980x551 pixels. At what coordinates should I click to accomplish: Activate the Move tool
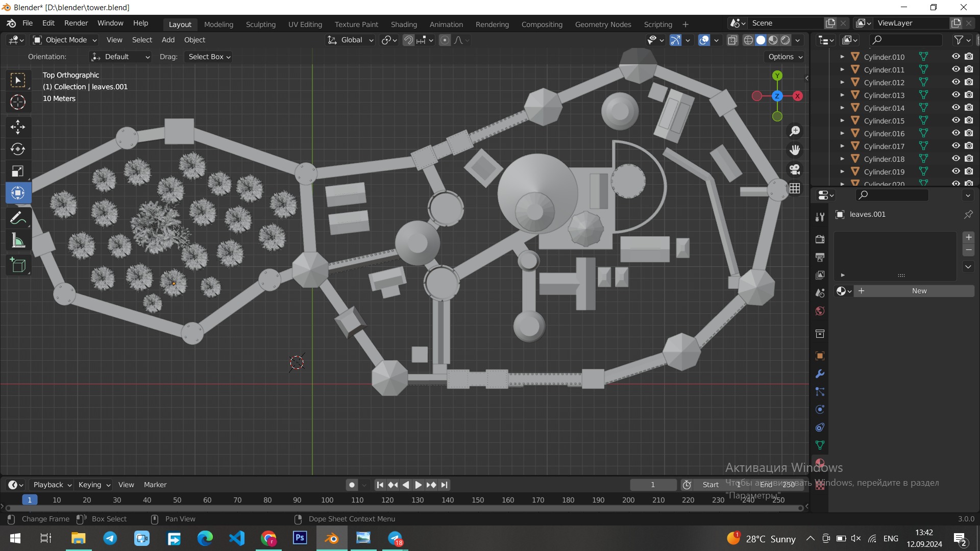click(18, 127)
